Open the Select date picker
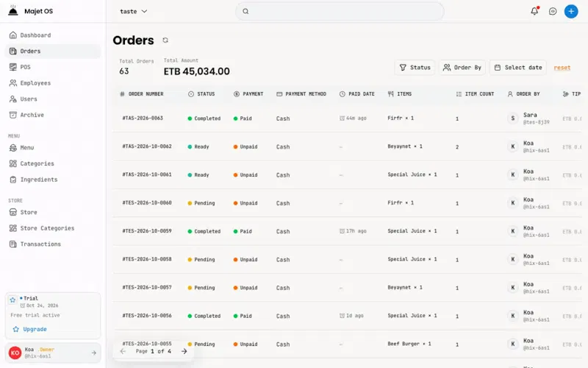 [518, 68]
